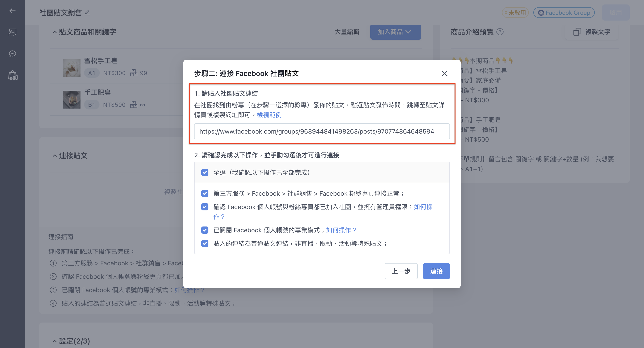Click the Facebook Group badge icon
This screenshot has height=348, width=644.
541,13
